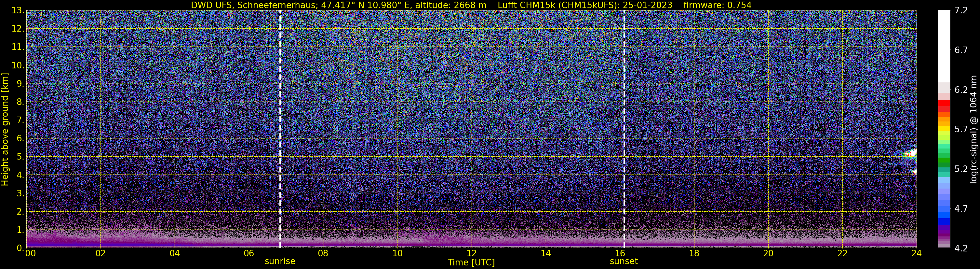Click the colorbar tick value 4.7
980x269 pixels.
(961, 208)
